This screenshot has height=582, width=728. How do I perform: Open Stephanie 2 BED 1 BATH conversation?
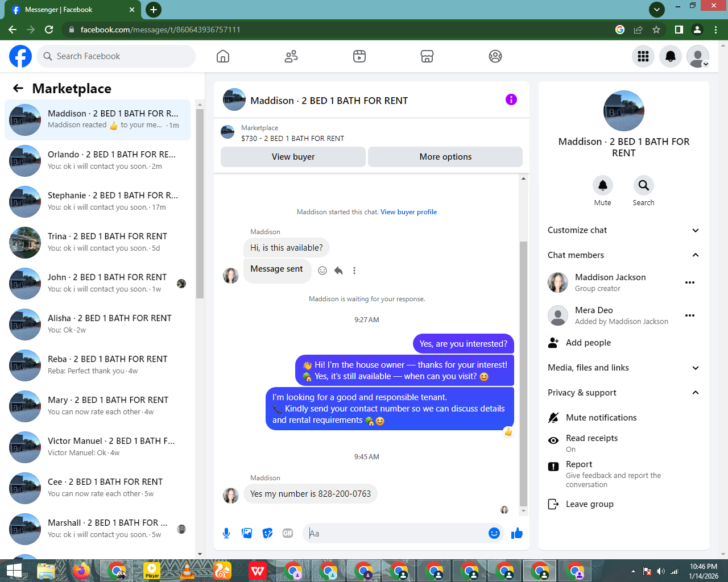point(97,202)
